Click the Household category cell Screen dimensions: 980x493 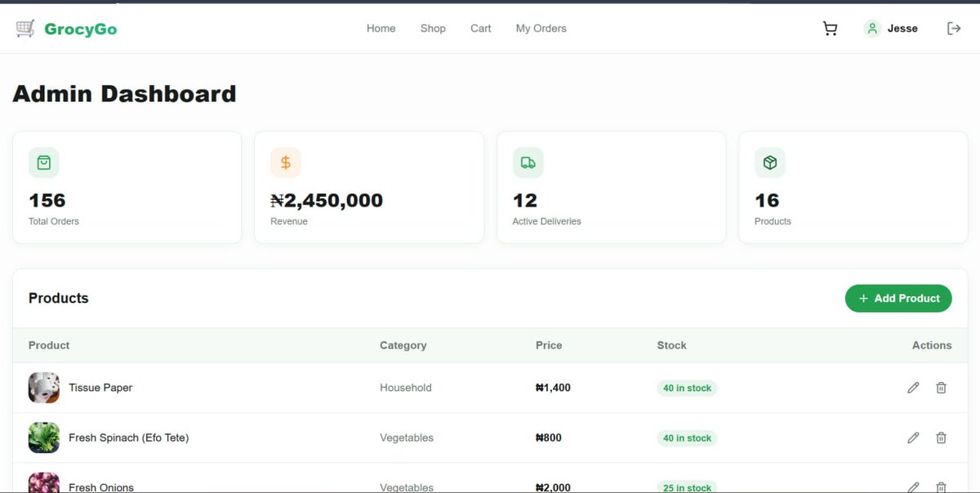coord(406,388)
